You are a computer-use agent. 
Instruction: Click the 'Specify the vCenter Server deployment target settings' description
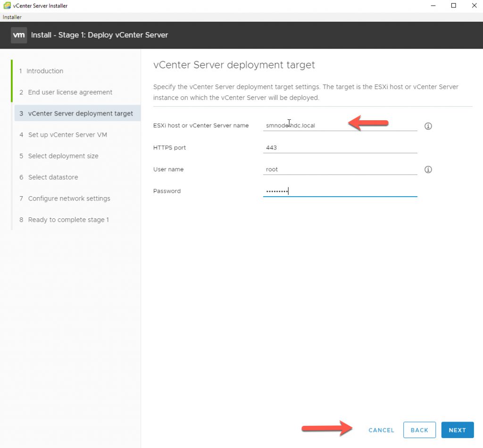tap(306, 92)
